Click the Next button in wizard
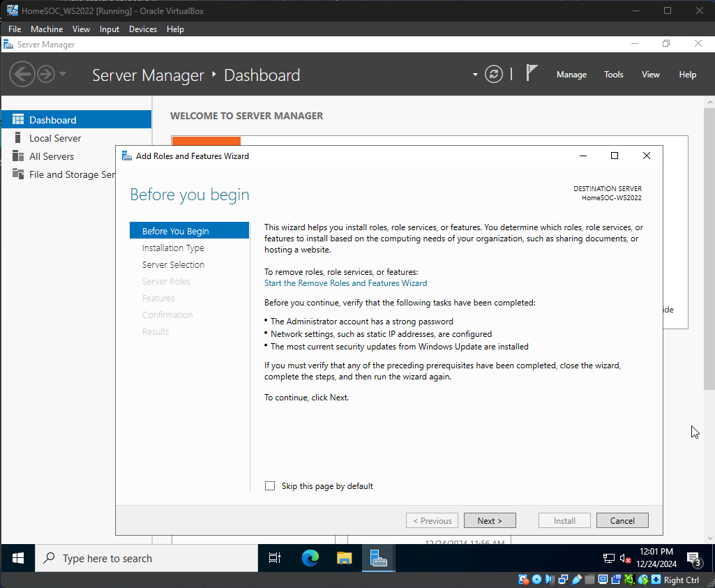This screenshot has width=715, height=588. 490,520
